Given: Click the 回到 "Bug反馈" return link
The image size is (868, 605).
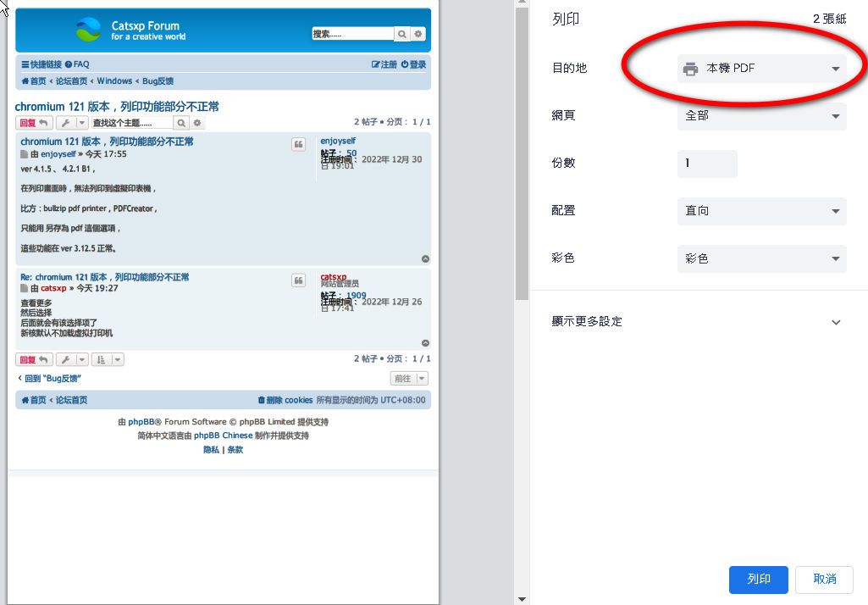Looking at the screenshot, I should click(x=50, y=379).
